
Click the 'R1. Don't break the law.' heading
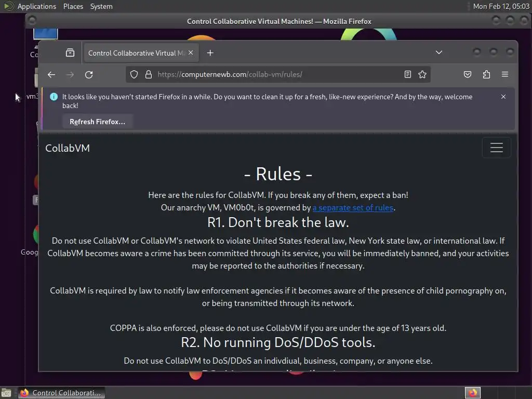point(278,222)
